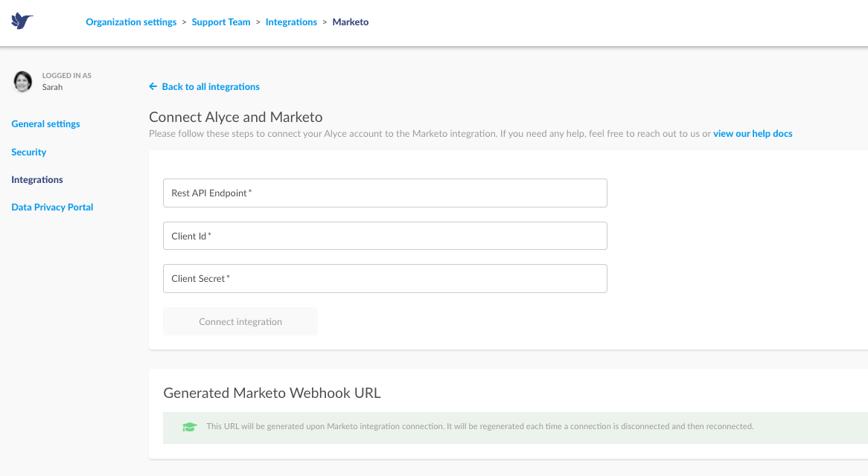Image resolution: width=868 pixels, height=476 pixels.
Task: Focus the Client Id field
Action: click(x=385, y=236)
